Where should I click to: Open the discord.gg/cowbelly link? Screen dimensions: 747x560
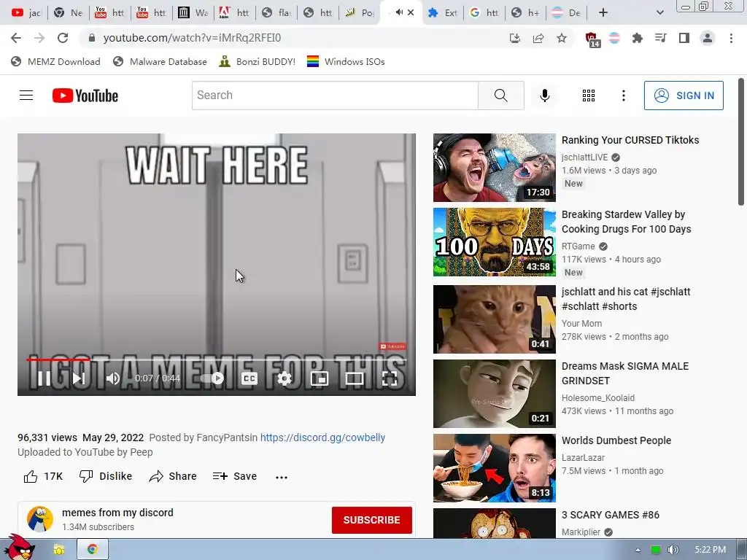pos(322,437)
